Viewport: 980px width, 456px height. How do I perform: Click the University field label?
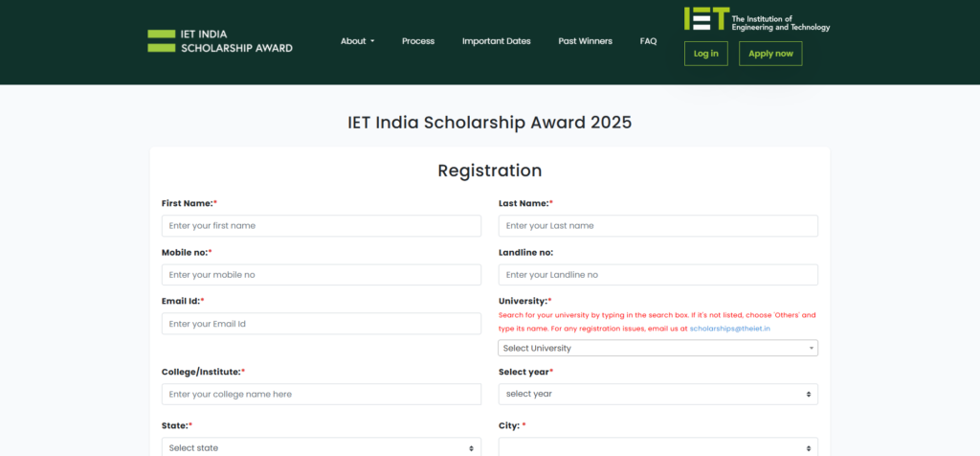[x=525, y=301]
